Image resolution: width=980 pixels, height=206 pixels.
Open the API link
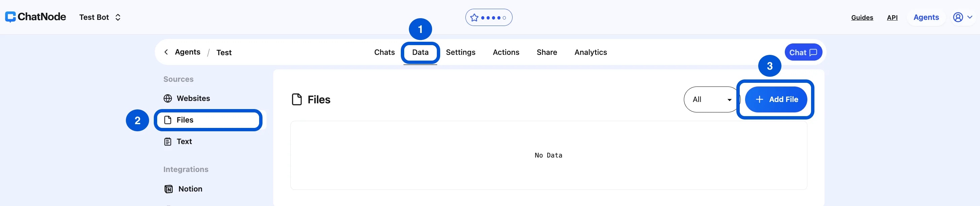point(892,18)
